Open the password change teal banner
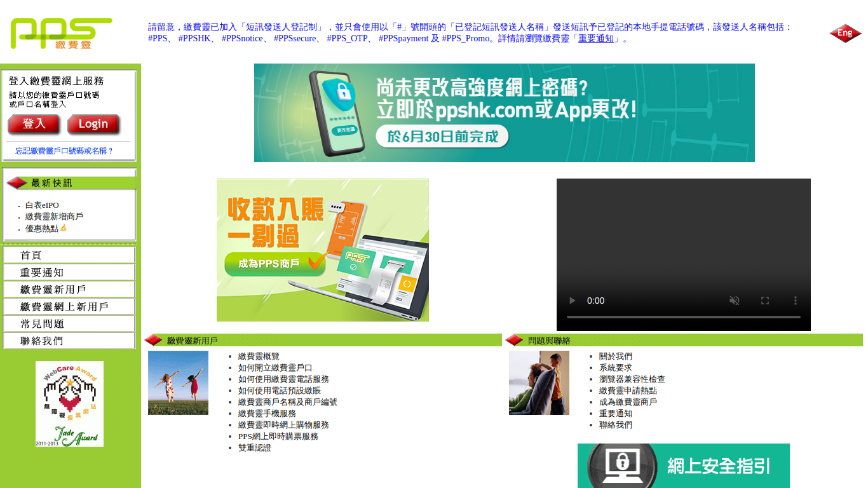 505,112
